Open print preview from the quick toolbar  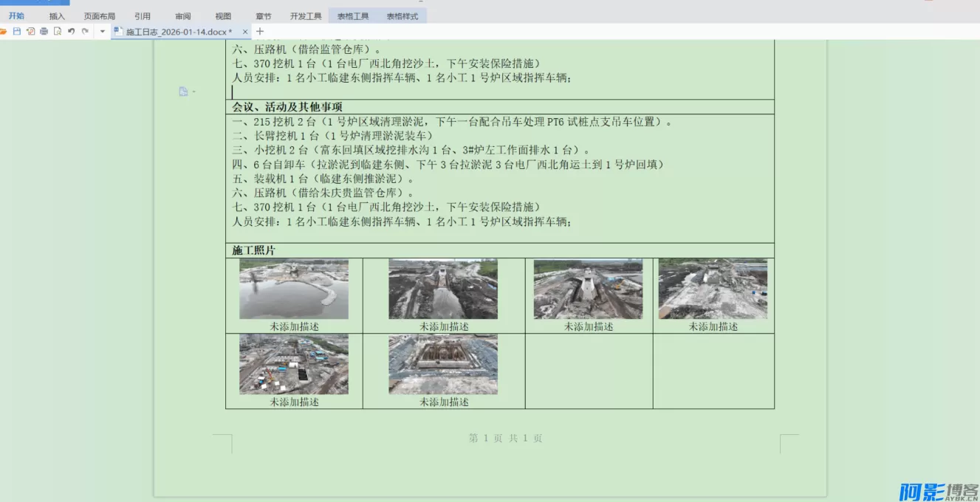(x=57, y=31)
